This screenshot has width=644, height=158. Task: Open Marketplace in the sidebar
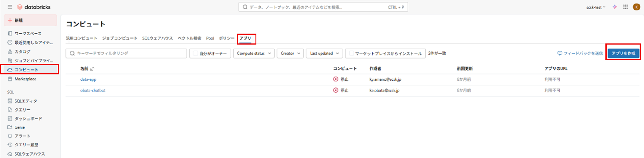(x=25, y=79)
